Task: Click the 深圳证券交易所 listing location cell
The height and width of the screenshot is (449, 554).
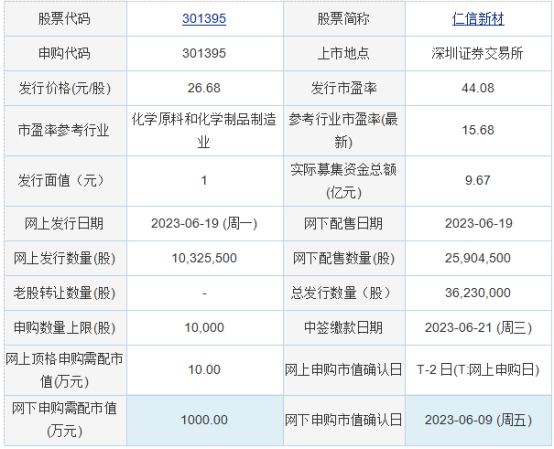Action: (x=478, y=53)
